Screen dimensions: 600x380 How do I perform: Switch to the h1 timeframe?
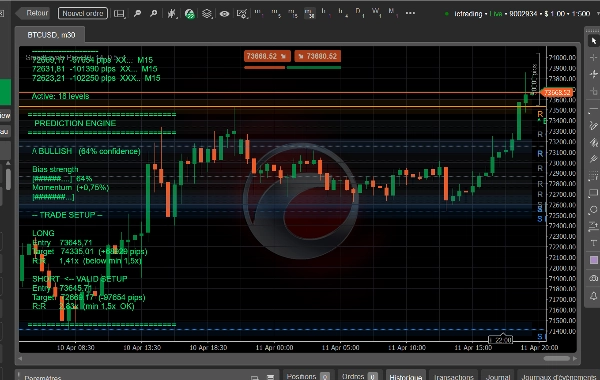(326, 13)
